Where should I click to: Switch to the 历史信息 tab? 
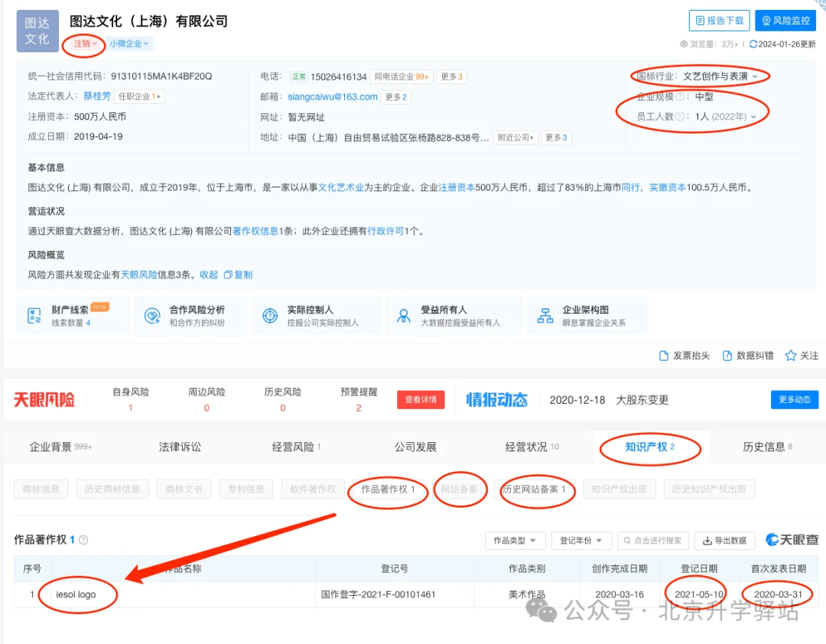768,447
